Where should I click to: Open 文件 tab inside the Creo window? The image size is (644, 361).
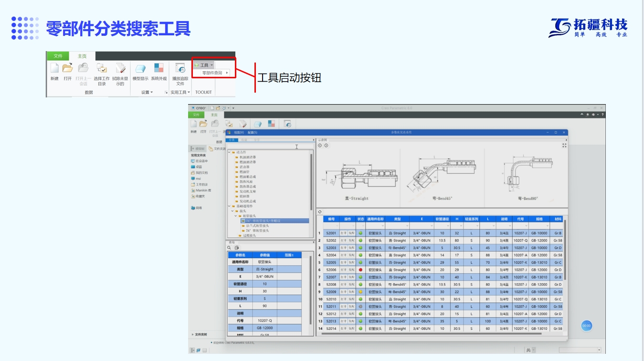coord(196,115)
